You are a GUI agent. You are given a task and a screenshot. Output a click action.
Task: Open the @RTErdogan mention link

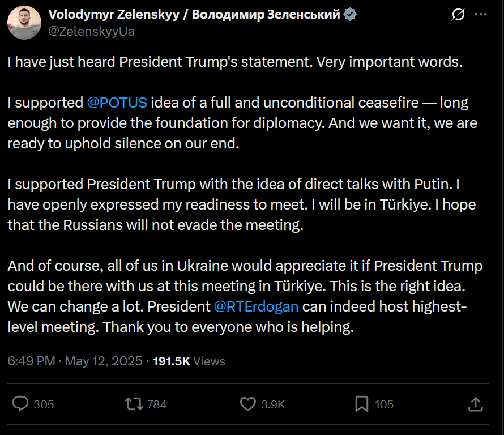click(x=256, y=306)
